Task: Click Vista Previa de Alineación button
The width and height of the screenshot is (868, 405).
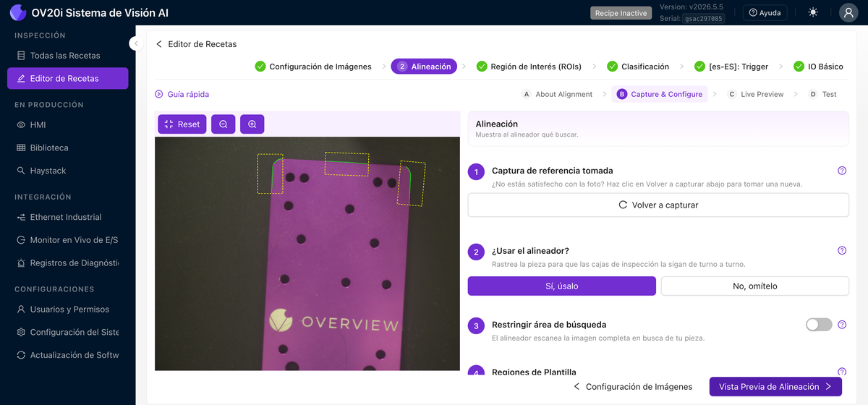Action: (x=775, y=387)
